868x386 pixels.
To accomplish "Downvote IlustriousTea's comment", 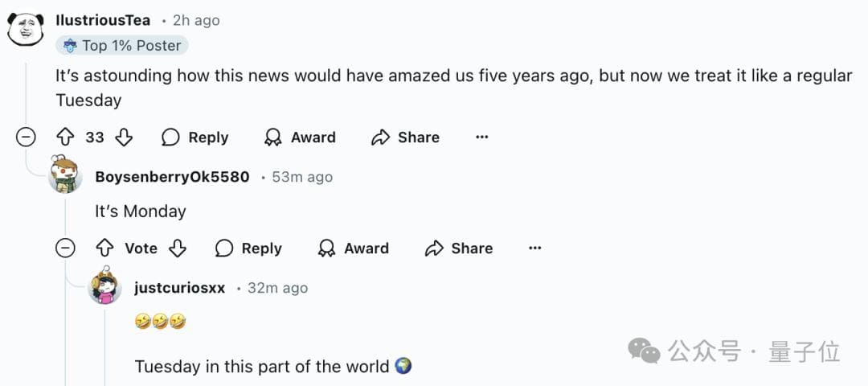I will (x=124, y=138).
